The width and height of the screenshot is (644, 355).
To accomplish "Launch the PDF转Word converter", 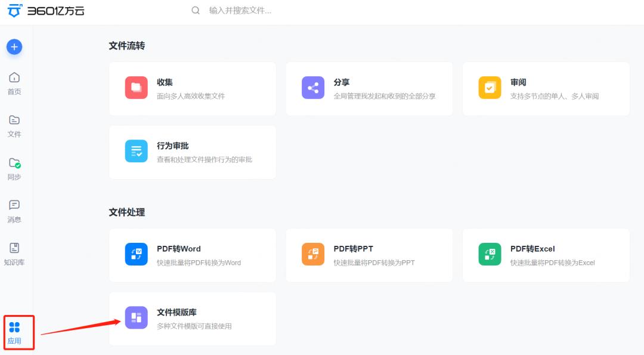I will click(136, 254).
